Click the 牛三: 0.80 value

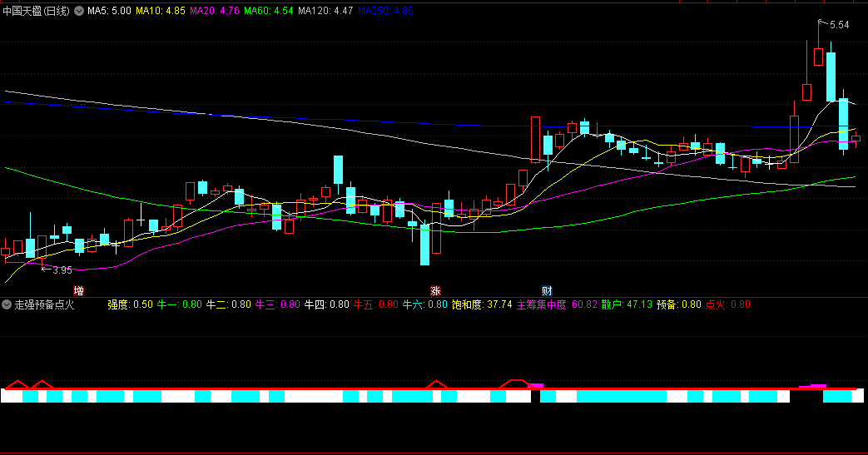[278, 304]
